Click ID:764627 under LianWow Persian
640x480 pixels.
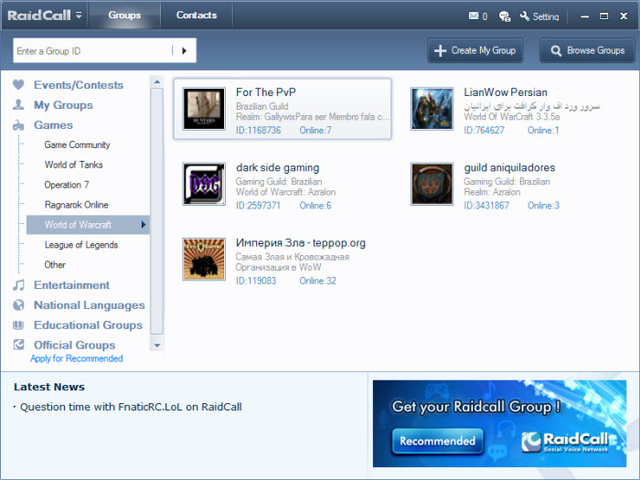[x=484, y=130]
